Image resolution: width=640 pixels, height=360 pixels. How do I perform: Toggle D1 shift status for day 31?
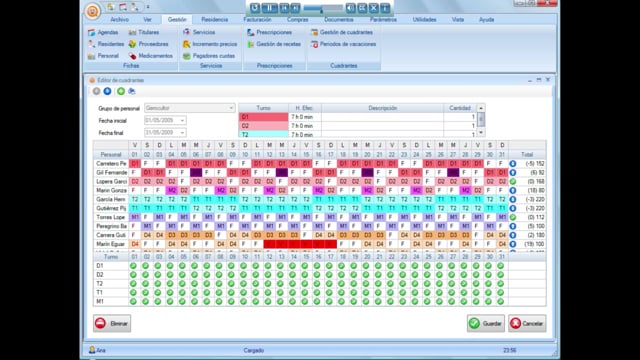pos(501,266)
